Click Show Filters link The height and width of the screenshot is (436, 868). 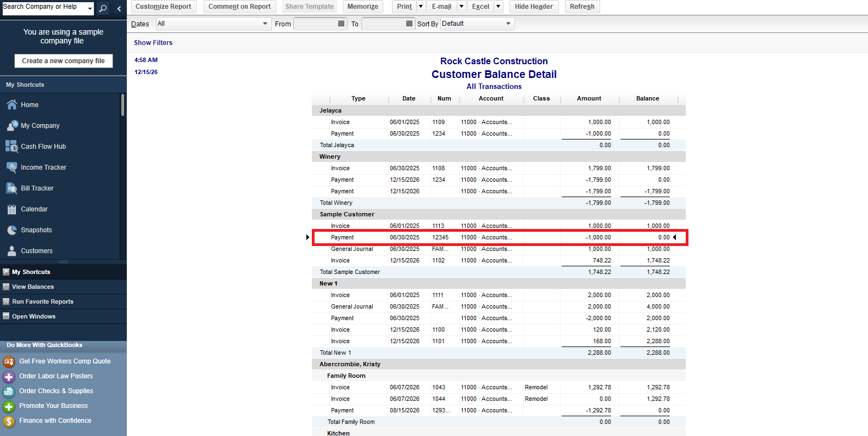tap(153, 43)
